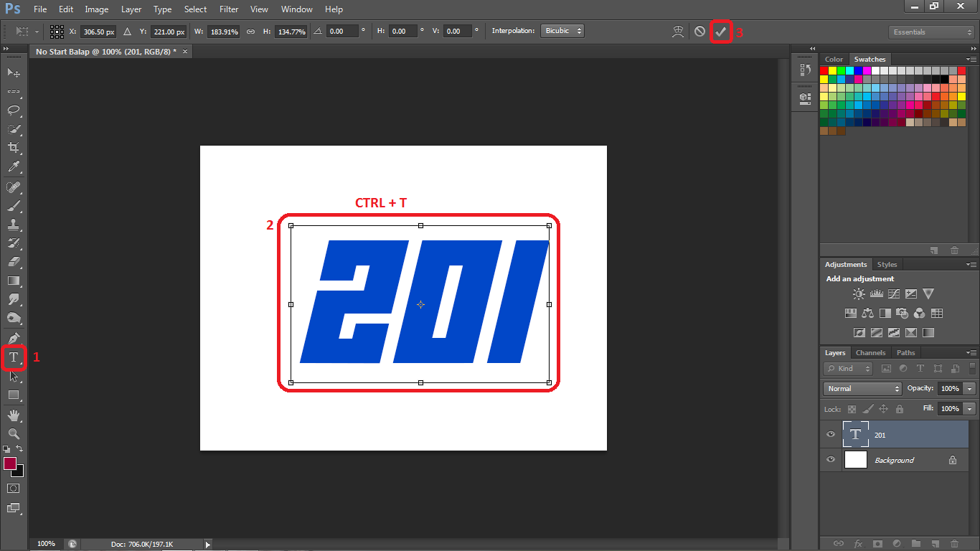Open the Essentials workspace dropdown
Image resolution: width=980 pixels, height=551 pixels.
coord(931,32)
